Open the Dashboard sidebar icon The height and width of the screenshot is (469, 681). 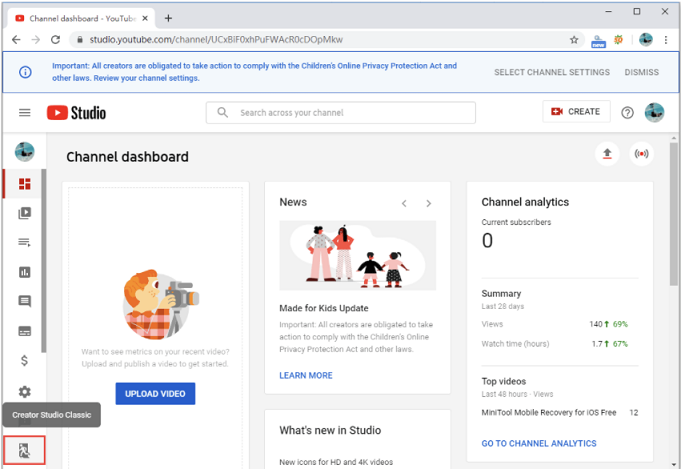tap(24, 184)
